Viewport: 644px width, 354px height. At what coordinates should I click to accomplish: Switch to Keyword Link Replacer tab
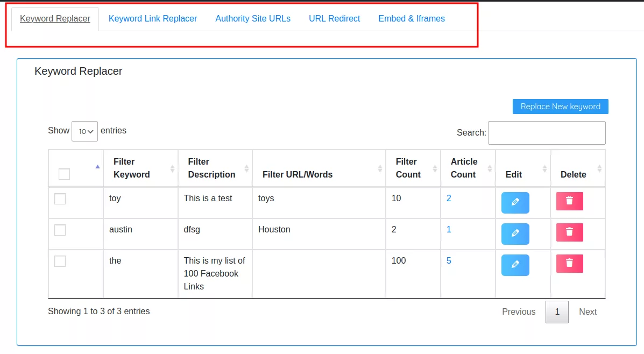coord(153,18)
